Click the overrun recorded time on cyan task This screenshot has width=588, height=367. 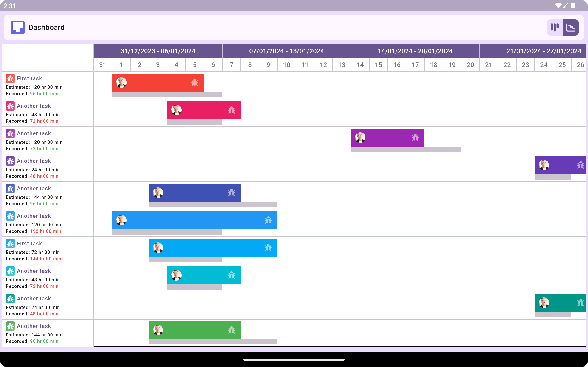[x=44, y=286]
